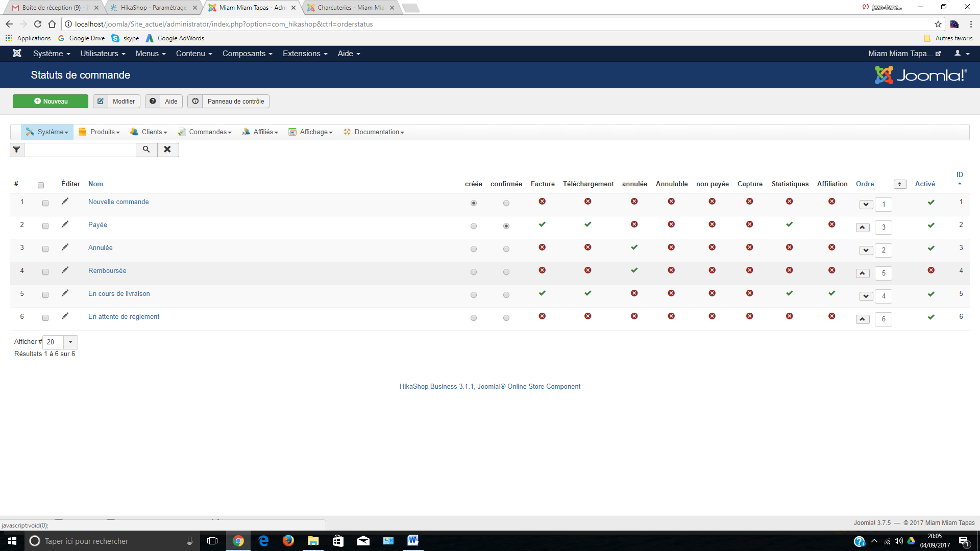Move Payée up with order arrow
Viewport: 980px width, 551px height.
pyautogui.click(x=863, y=228)
